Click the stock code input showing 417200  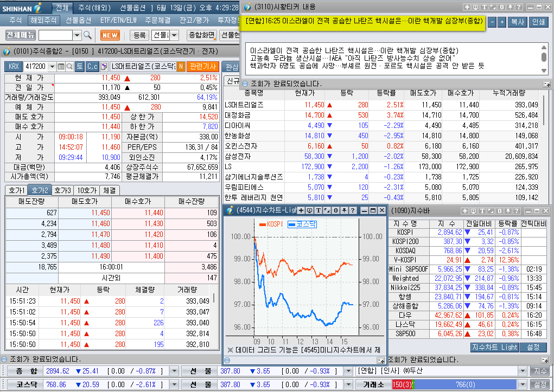tap(36, 66)
